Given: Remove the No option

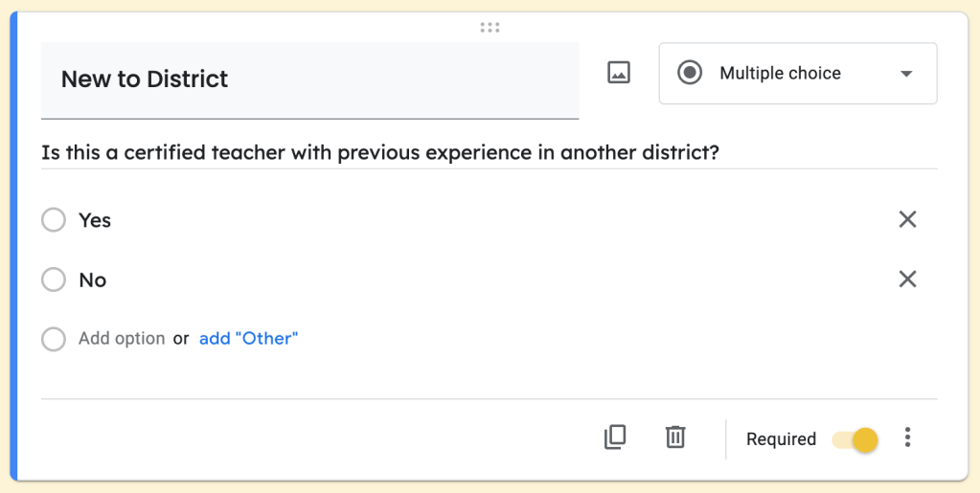Looking at the screenshot, I should (x=907, y=279).
